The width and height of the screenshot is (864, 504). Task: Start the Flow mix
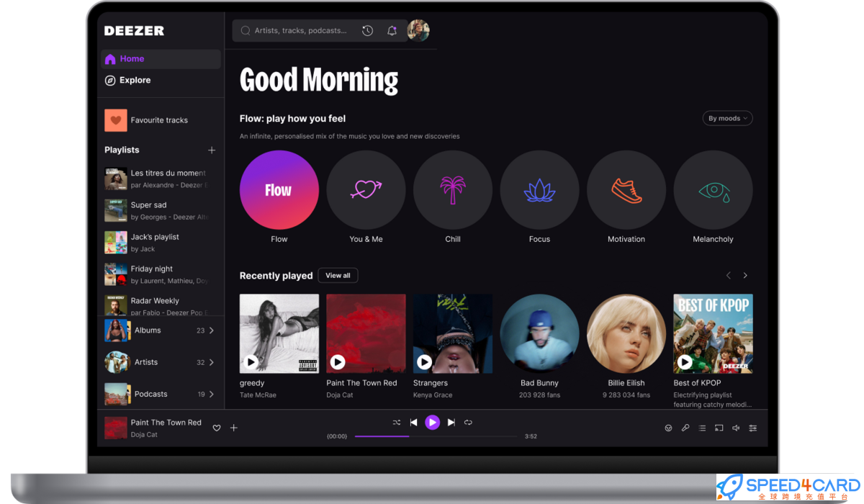(x=279, y=190)
